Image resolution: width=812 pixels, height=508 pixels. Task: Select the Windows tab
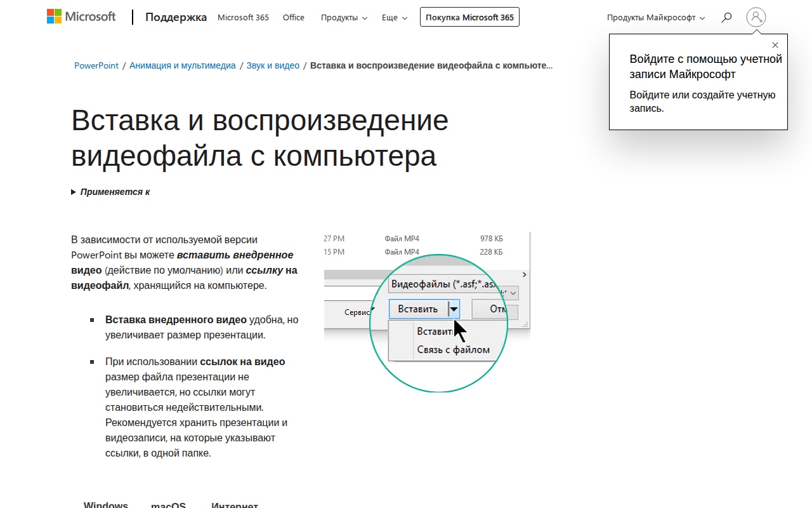point(106,505)
